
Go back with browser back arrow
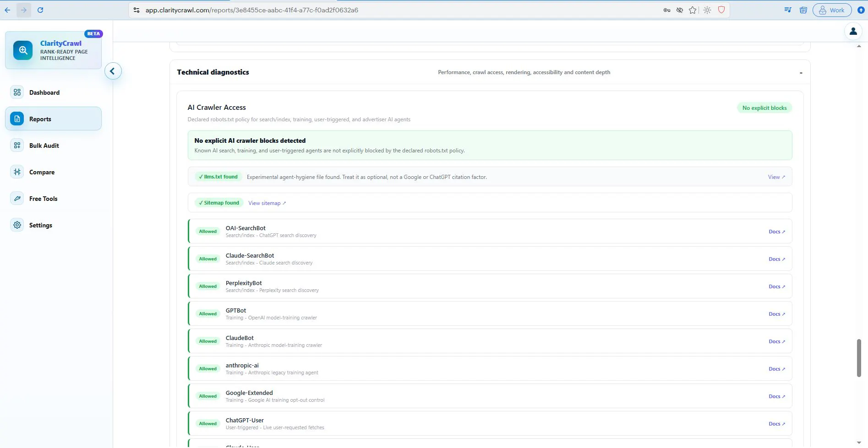click(7, 10)
